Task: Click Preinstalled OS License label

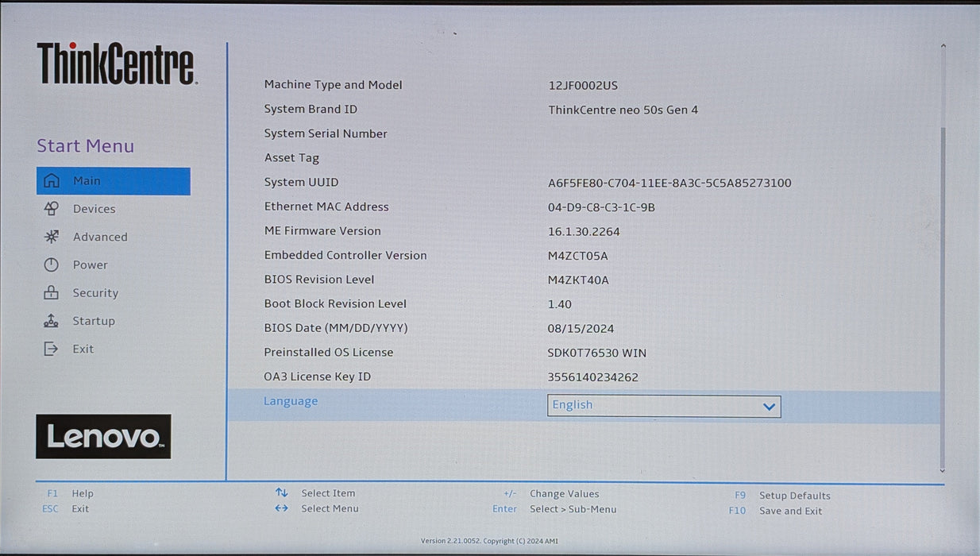Action: click(329, 352)
